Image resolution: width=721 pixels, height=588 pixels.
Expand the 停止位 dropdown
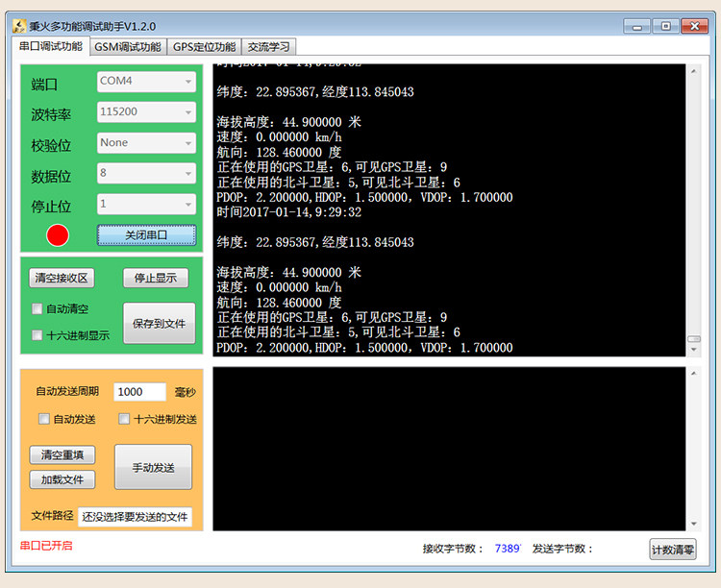146,204
